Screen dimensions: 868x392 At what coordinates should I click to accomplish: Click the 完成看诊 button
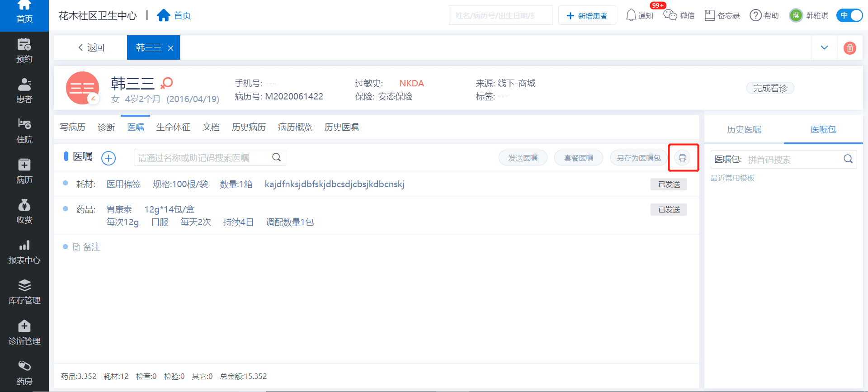point(770,88)
